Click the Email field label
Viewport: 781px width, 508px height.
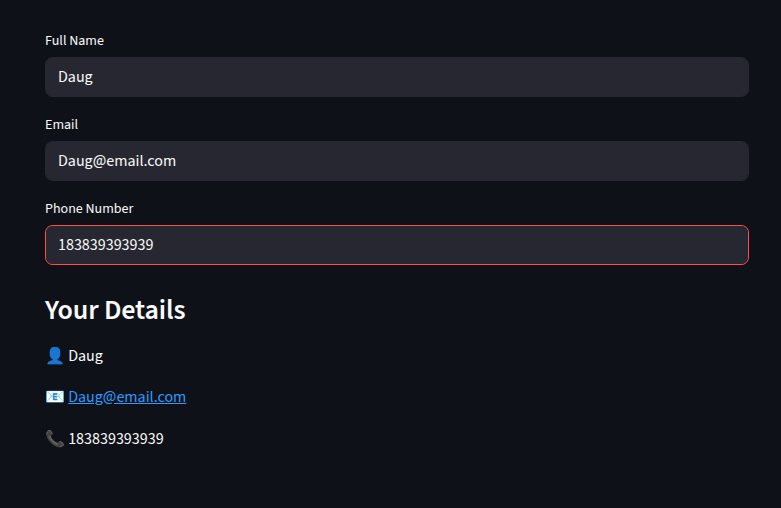(x=62, y=125)
